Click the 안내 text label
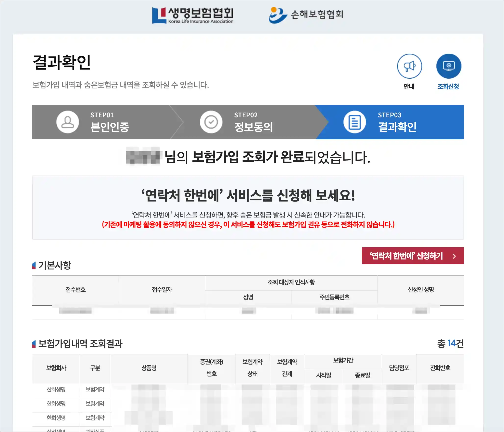Viewport: 504px width, 432px height. coord(409,86)
